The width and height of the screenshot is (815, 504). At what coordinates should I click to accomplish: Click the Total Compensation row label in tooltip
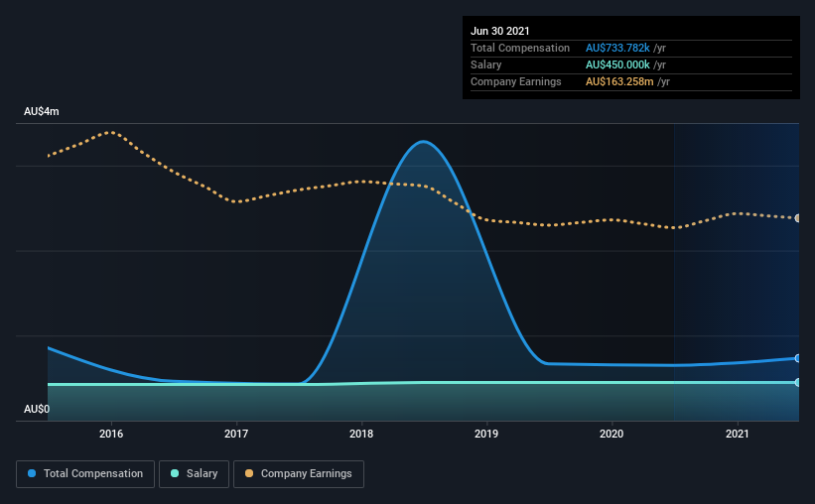tap(520, 48)
